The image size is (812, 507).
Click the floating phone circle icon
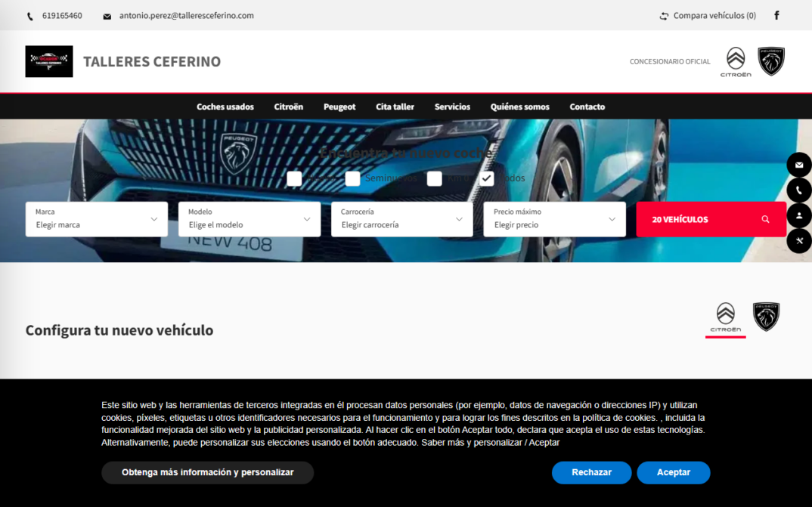pyautogui.click(x=799, y=190)
